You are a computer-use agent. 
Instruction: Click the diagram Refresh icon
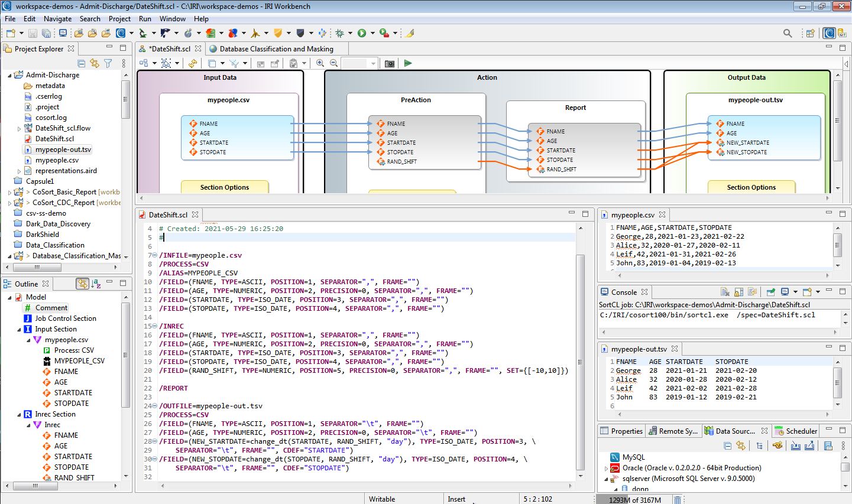point(193,63)
